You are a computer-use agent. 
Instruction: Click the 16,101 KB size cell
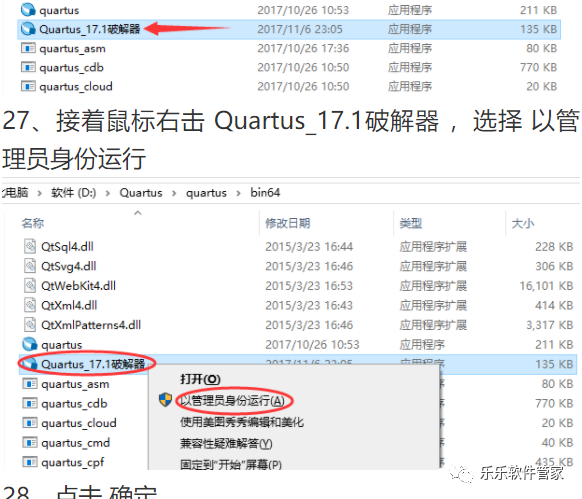[546, 286]
